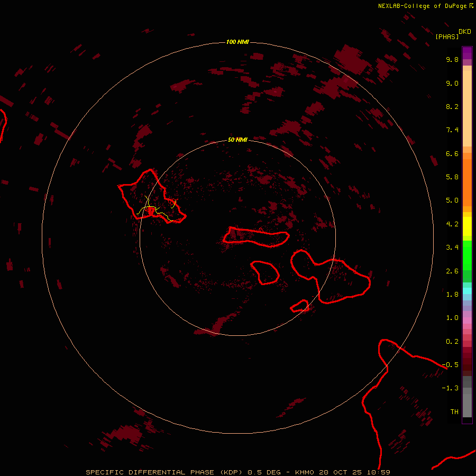Click the TH threshold label
The image size is (476, 476).
tap(454, 412)
